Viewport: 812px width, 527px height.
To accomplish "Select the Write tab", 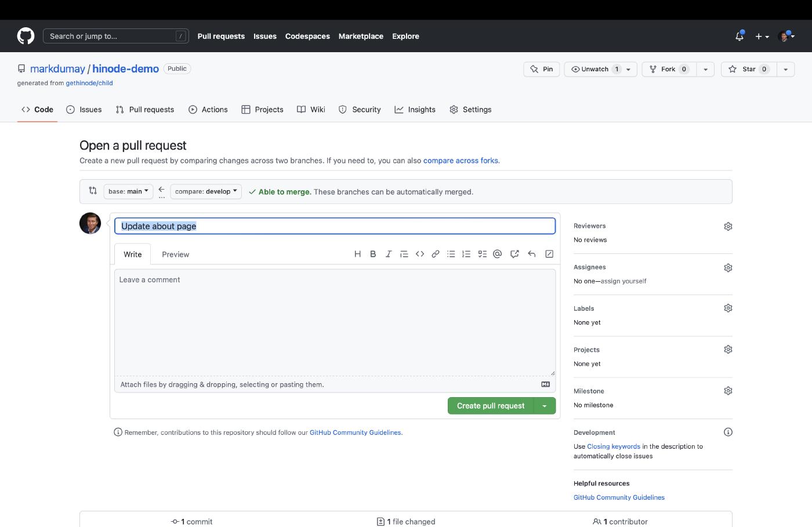I will point(132,255).
